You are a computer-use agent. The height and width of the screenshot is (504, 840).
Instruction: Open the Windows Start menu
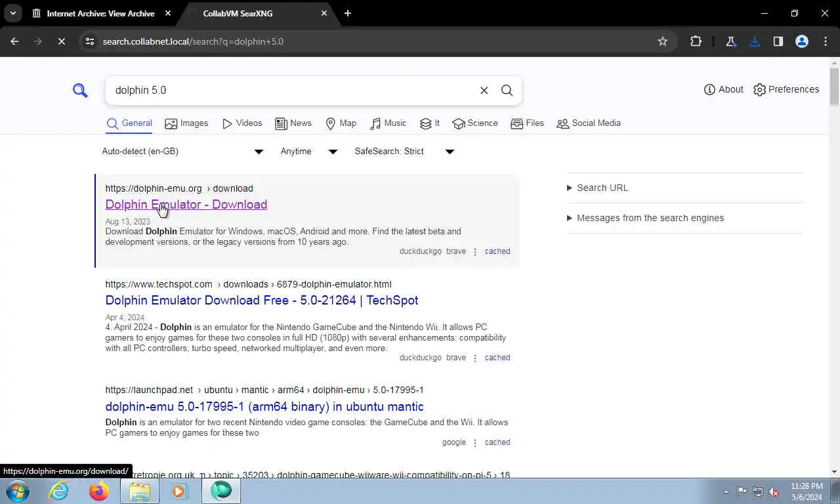18,491
